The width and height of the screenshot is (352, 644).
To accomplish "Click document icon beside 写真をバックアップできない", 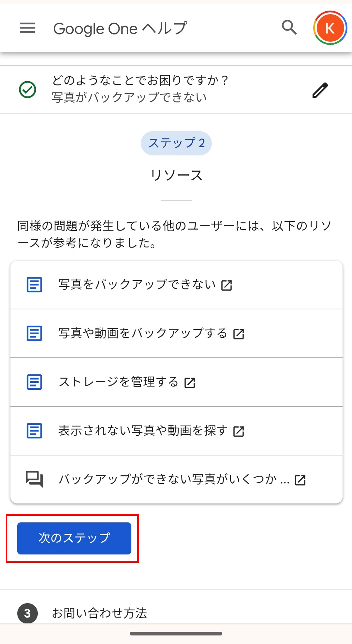I will click(x=34, y=284).
